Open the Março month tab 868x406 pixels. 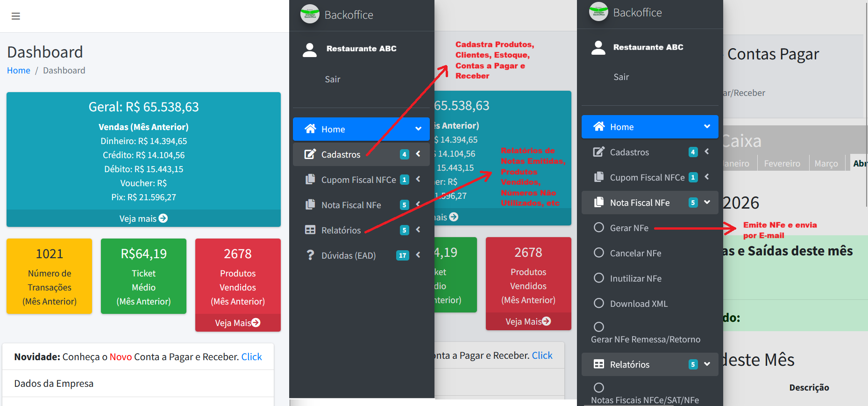[826, 164]
